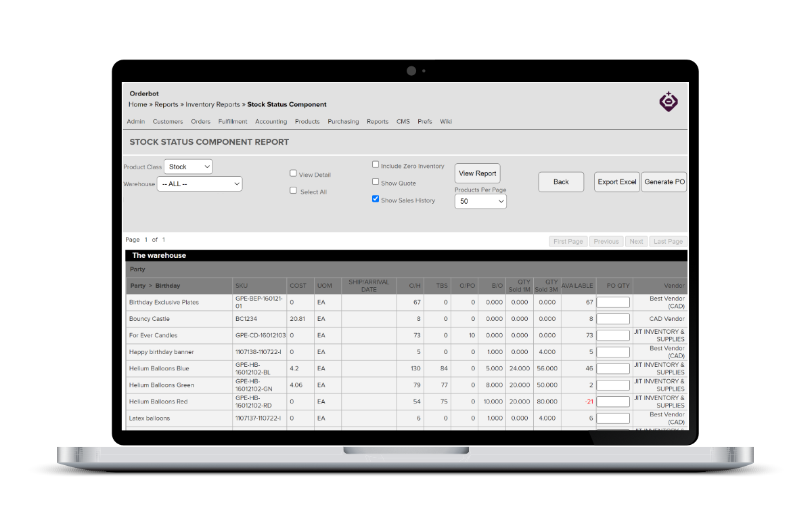Viewport: 812px width, 520px height.
Task: Click the Last Page button
Action: (667, 241)
